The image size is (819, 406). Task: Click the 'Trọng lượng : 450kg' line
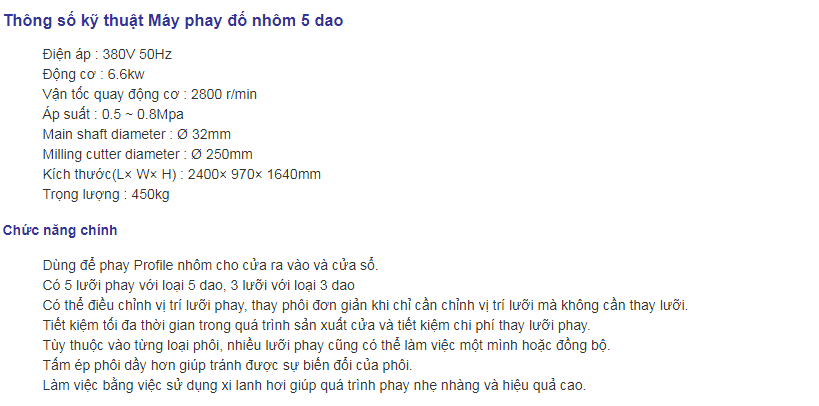pyautogui.click(x=106, y=194)
